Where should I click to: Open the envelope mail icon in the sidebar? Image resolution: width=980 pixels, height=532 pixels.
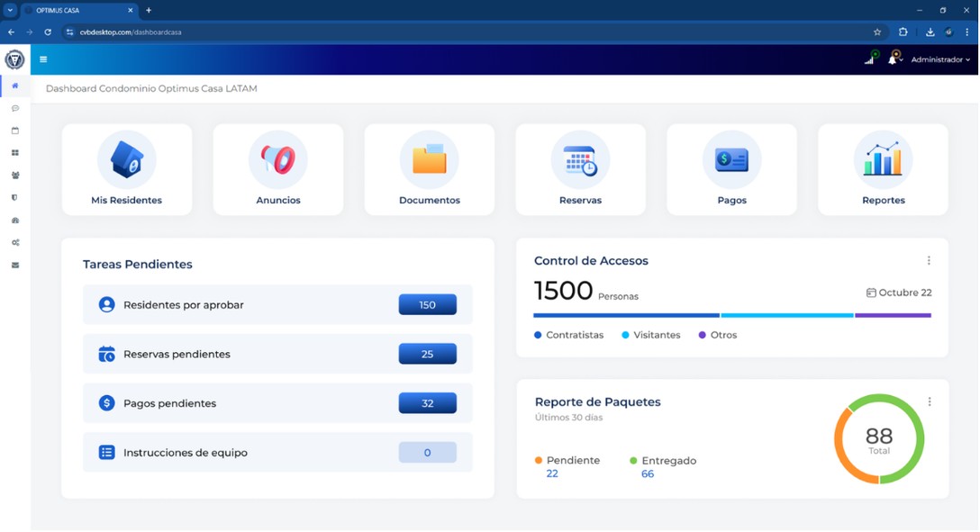(15, 266)
